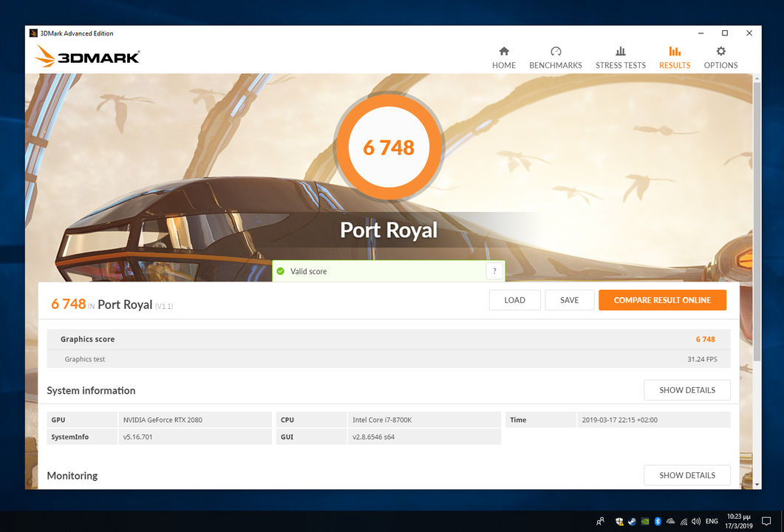Show details for System information
Screen dimensions: 784x532
(687, 390)
